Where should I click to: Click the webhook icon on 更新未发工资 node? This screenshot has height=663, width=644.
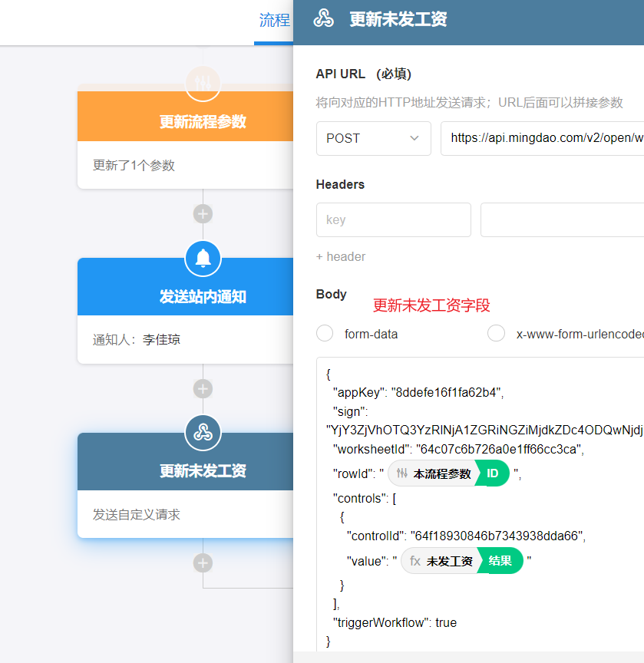point(203,433)
